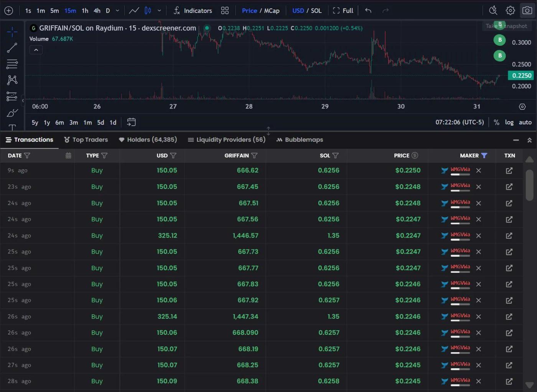Open chart settings with the gear icon

(x=510, y=10)
